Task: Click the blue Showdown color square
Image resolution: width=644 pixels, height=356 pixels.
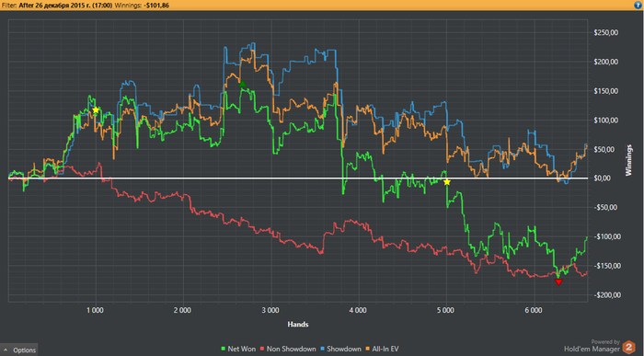Action: tap(322, 349)
